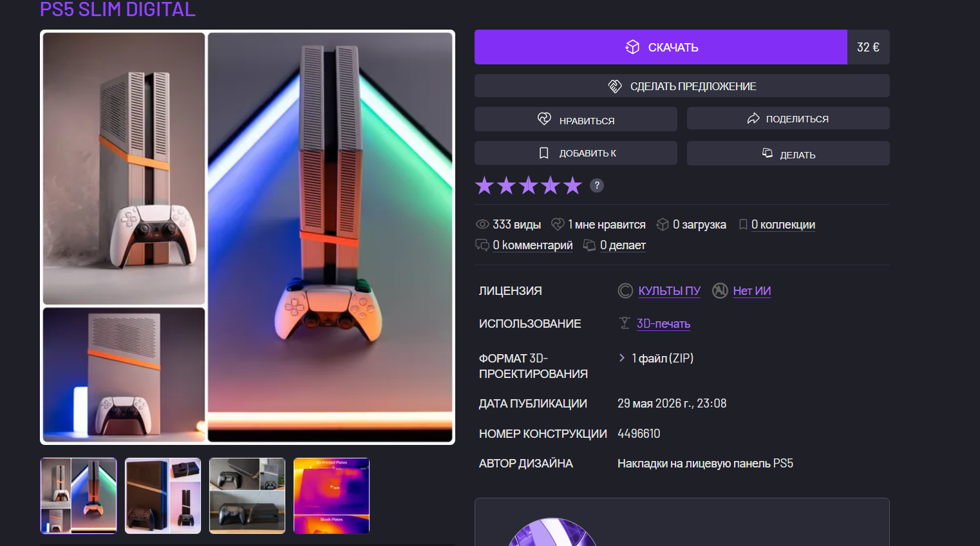Click the tag icon beside СДЕЛАТЬ ПРЕДЛОЖЕНИЕ
Screen dimensions: 980x546
coord(615,86)
